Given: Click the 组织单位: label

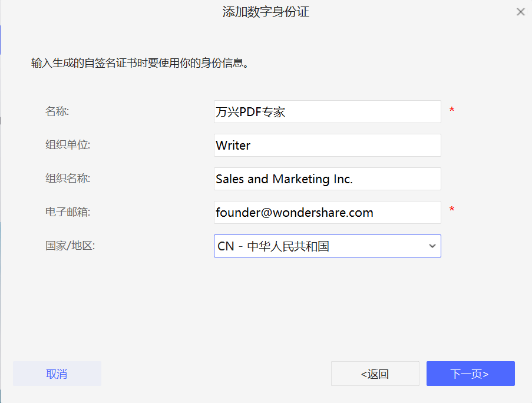Looking at the screenshot, I should (x=68, y=144).
